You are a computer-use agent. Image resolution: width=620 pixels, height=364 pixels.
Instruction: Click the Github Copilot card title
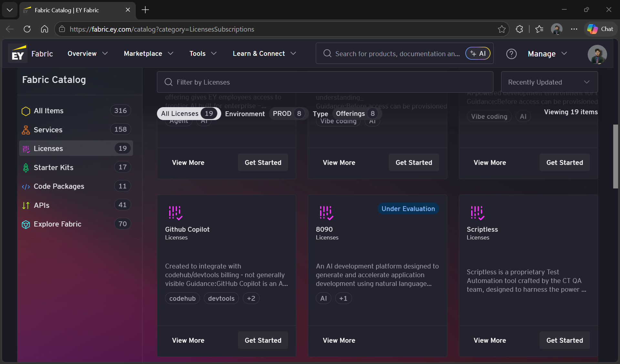click(x=187, y=229)
